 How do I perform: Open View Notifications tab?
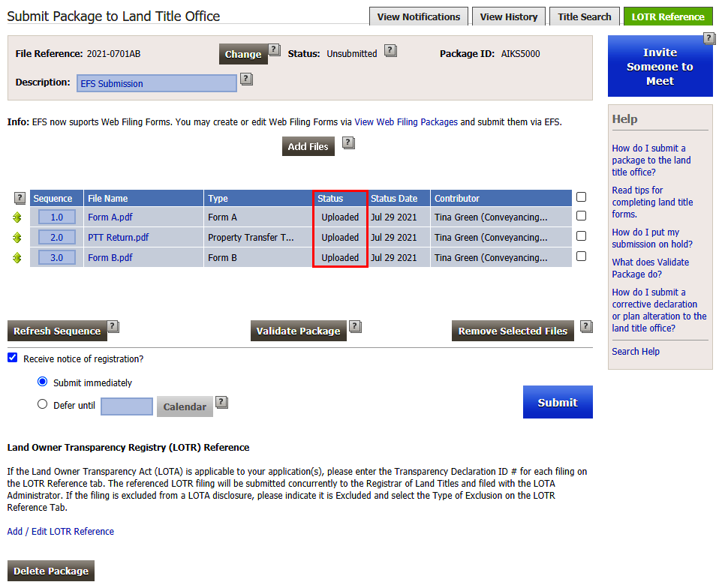click(x=419, y=16)
